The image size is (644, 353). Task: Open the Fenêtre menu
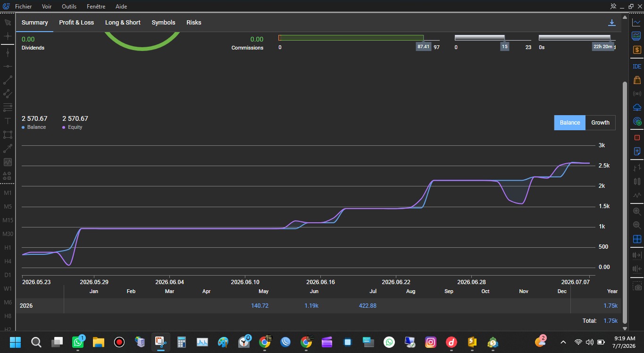tap(96, 7)
